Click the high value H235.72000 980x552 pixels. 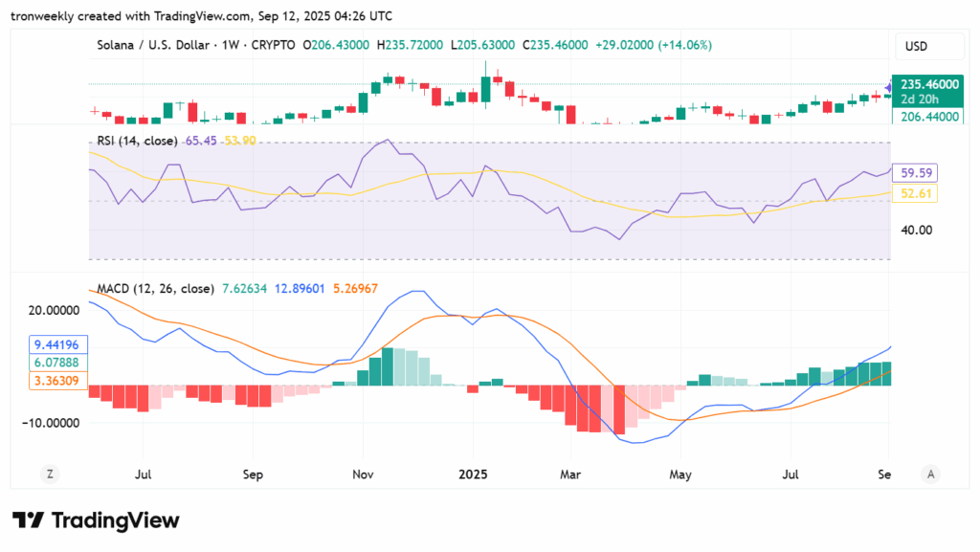tap(410, 45)
